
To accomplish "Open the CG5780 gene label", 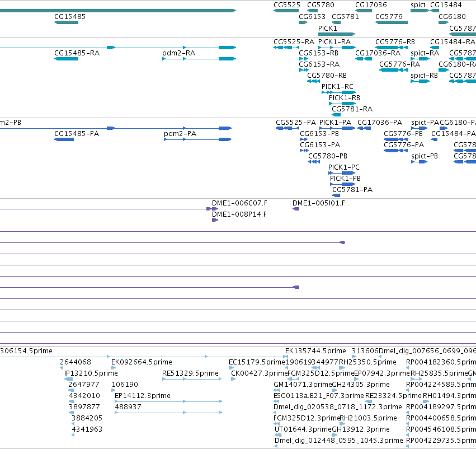I will click(x=321, y=5).
